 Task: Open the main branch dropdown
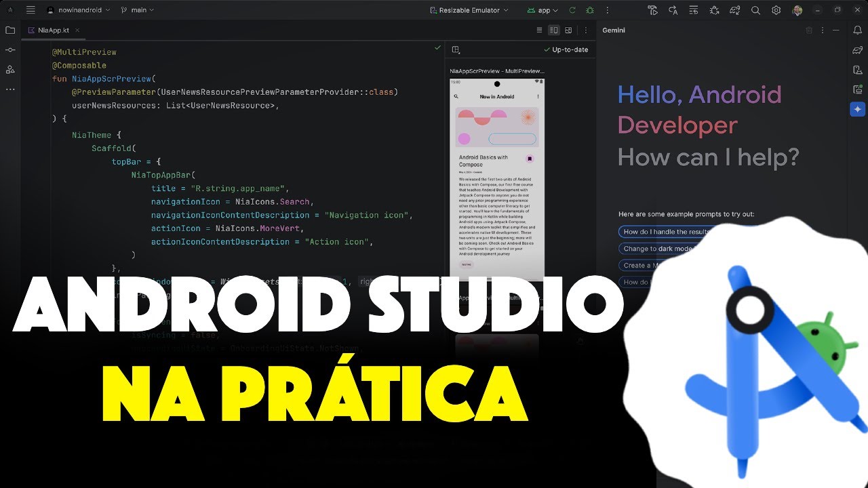click(137, 10)
